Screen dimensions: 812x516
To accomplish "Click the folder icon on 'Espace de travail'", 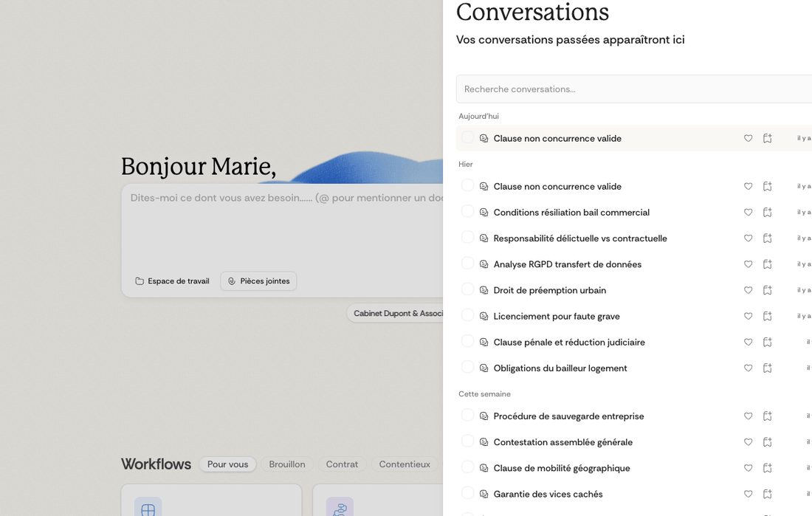I will pos(139,281).
